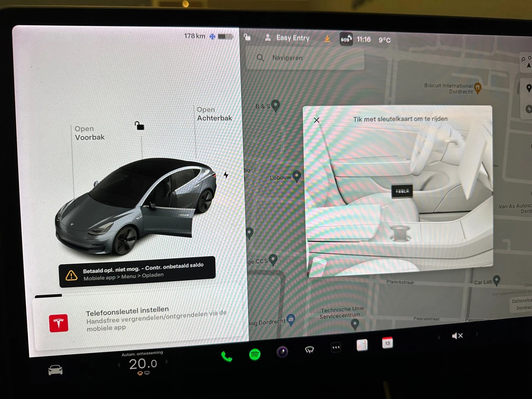
Task: Open the Easy Entry driver profile
Action: [x=287, y=38]
